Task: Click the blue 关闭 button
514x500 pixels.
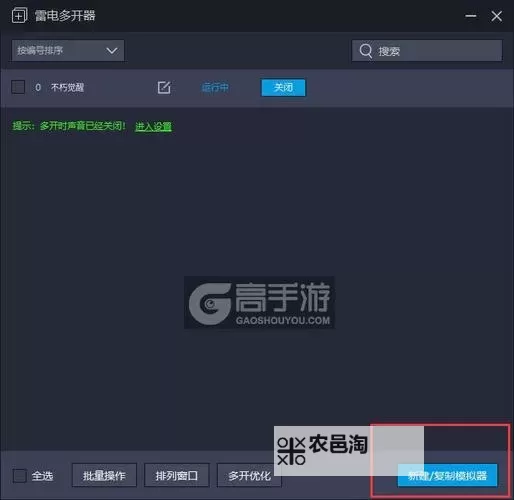Action: point(283,87)
